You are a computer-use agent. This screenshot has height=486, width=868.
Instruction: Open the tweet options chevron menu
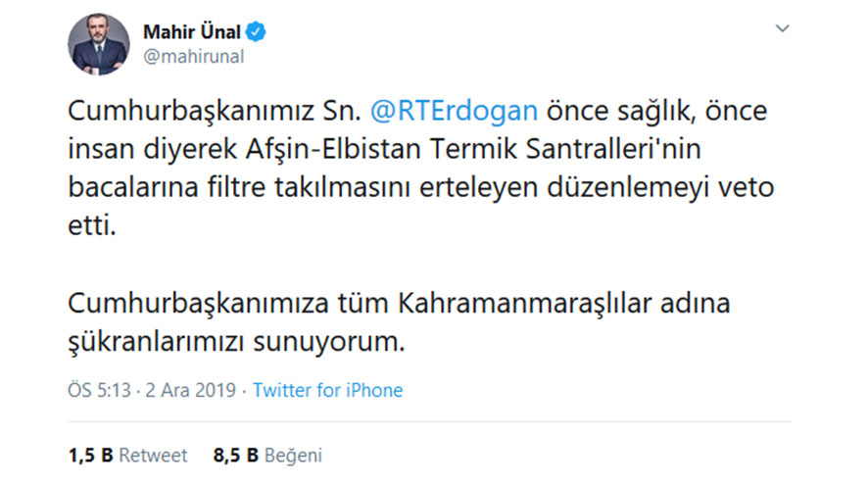pos(782,29)
